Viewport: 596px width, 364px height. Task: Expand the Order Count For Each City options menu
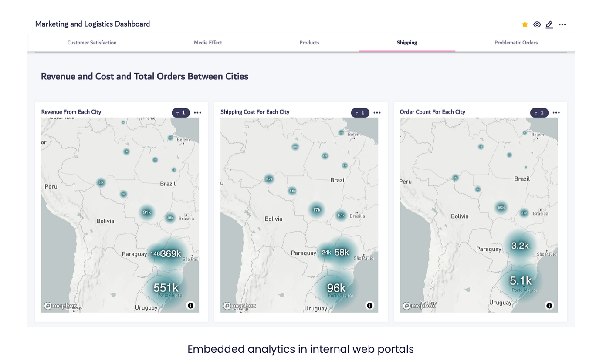556,113
